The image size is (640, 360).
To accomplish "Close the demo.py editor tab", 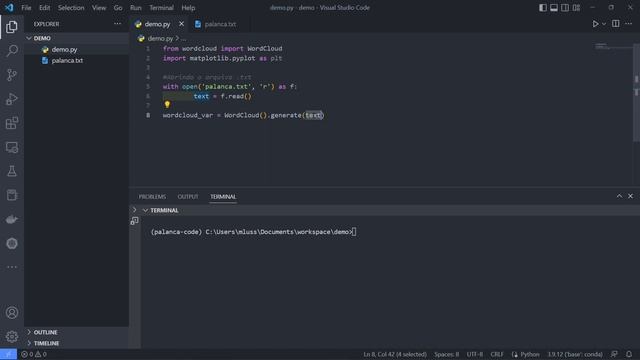I will 181,24.
